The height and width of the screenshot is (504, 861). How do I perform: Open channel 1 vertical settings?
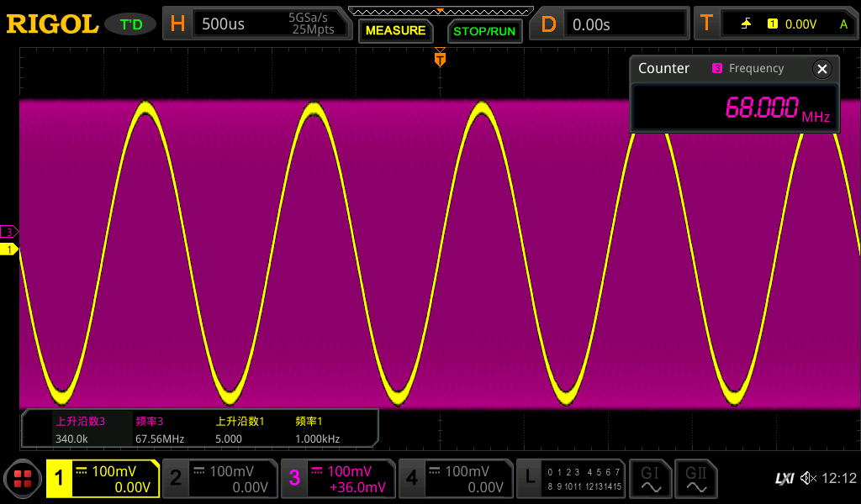tap(103, 478)
